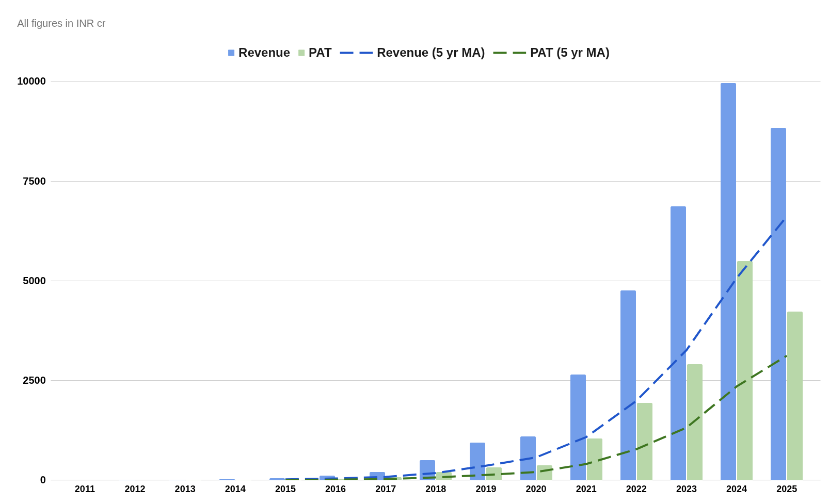The width and height of the screenshot is (829, 504).
Task: Select the 2025 Revenue bar
Action: 778,304
